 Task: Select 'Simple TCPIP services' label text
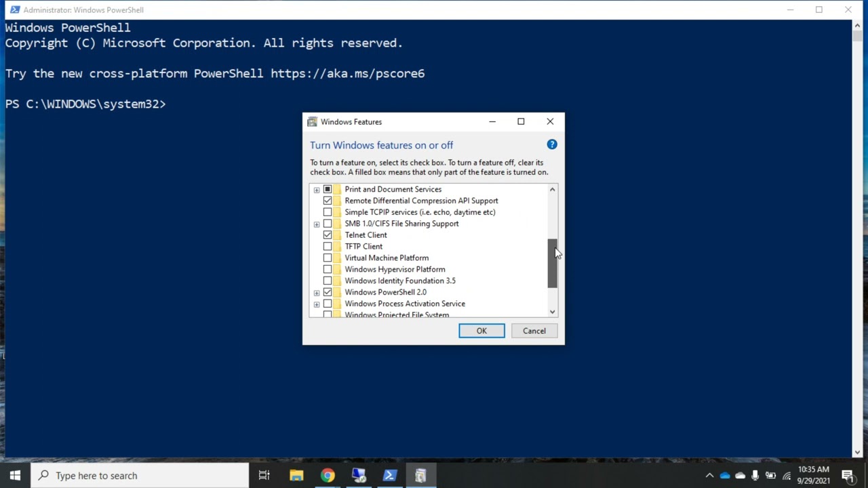pyautogui.click(x=420, y=212)
